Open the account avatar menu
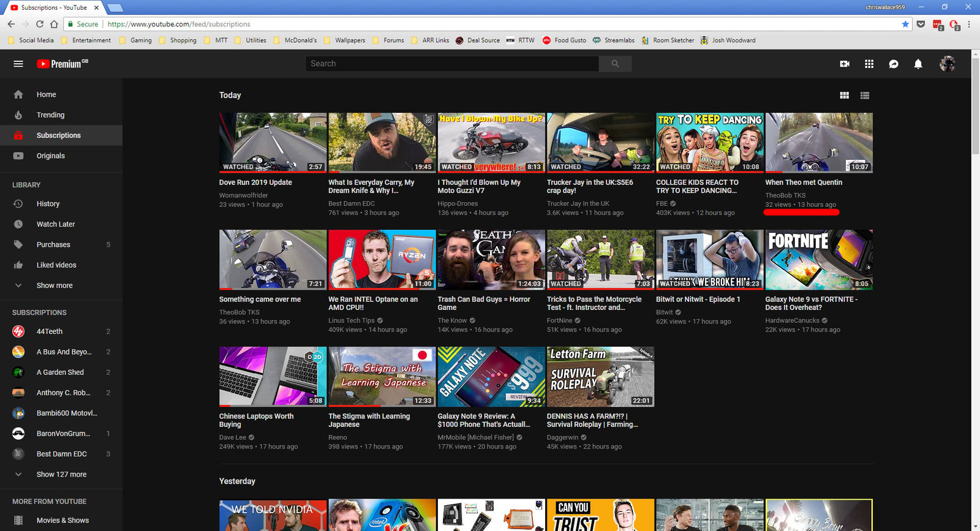The height and width of the screenshot is (531, 980). 948,64
